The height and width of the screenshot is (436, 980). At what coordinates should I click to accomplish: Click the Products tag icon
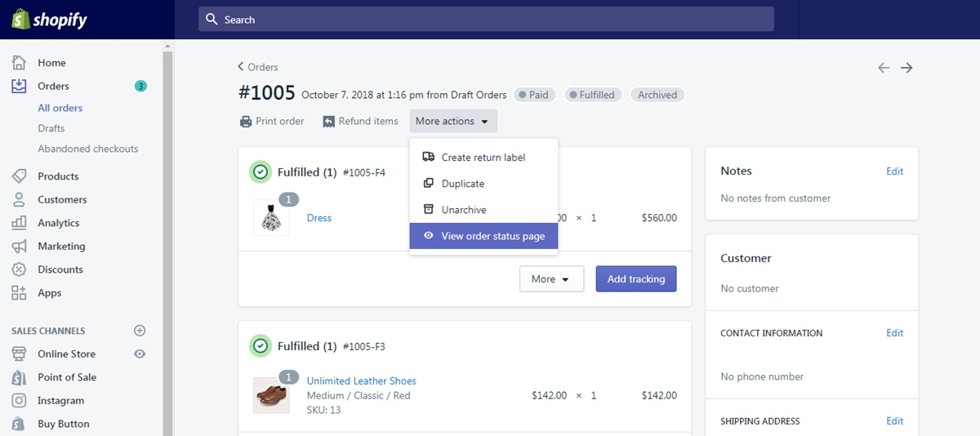(x=19, y=176)
